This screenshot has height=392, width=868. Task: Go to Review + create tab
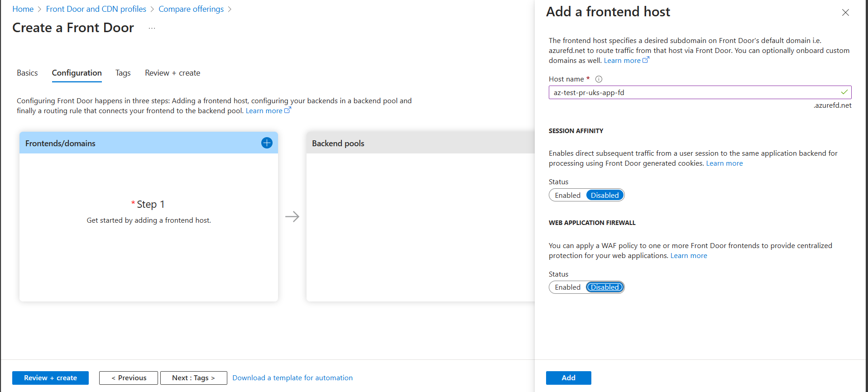173,73
